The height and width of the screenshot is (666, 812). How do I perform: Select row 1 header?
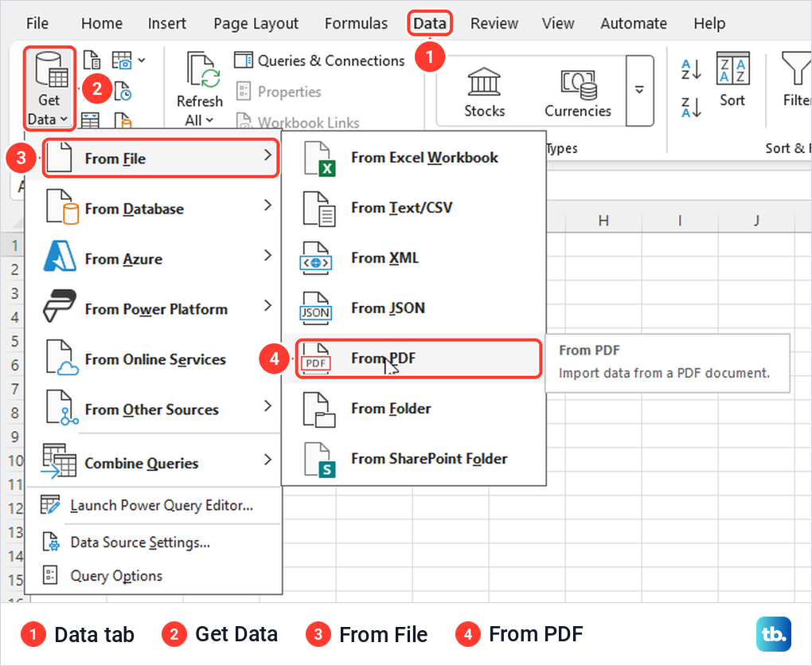coord(15,245)
